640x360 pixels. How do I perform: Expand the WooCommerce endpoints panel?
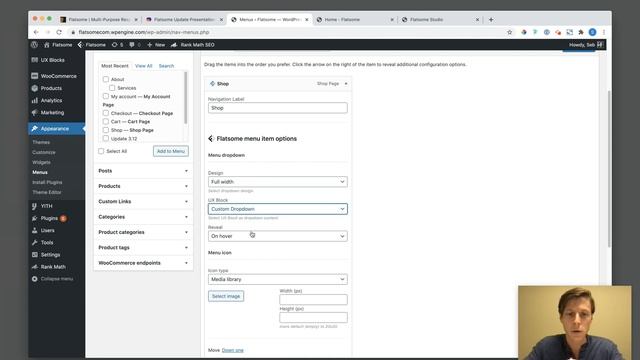coord(143,263)
